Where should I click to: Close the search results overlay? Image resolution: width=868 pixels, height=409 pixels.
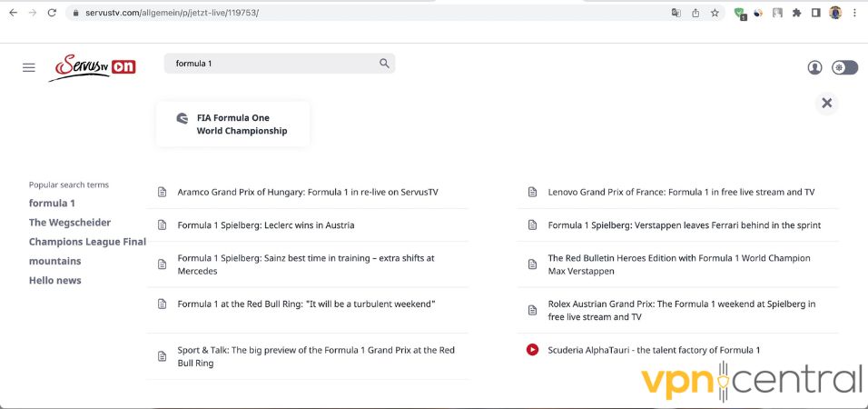pyautogui.click(x=826, y=103)
